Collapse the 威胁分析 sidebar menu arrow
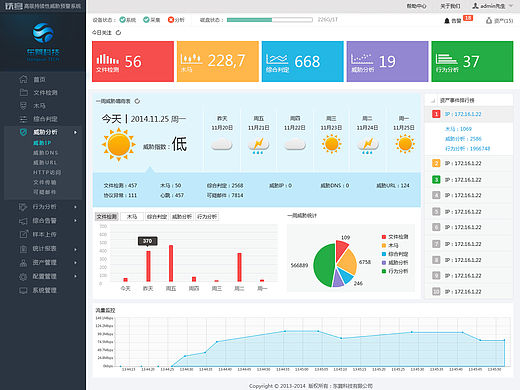Viewport: 520px width, 390px height. point(75,132)
